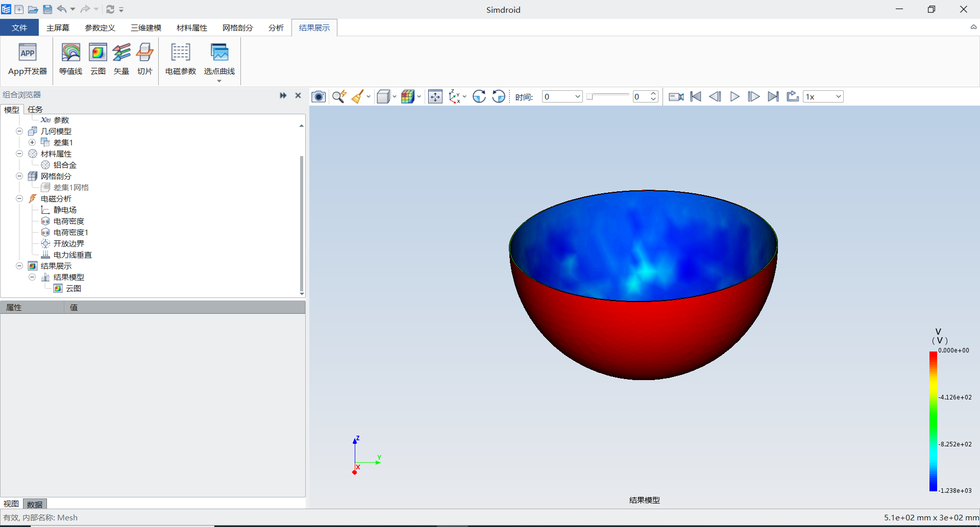980x527 pixels.
Task: Open the broom tool dropdown arrow
Action: [369, 96]
